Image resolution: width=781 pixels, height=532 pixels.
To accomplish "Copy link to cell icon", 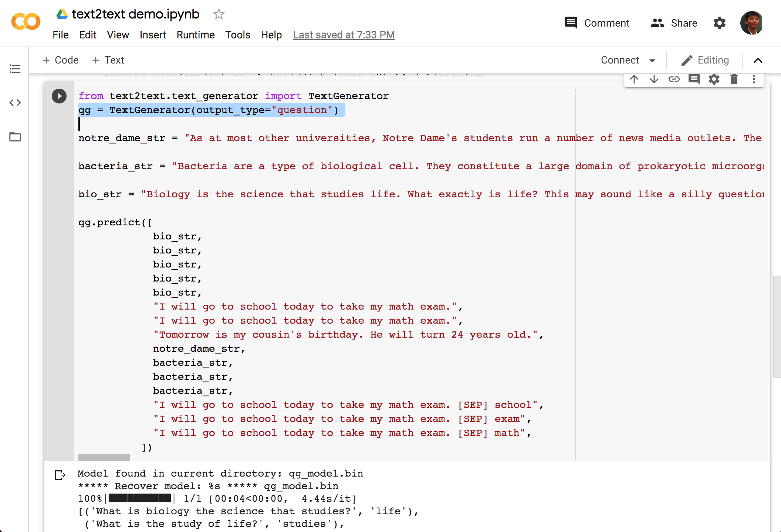I will (x=674, y=79).
